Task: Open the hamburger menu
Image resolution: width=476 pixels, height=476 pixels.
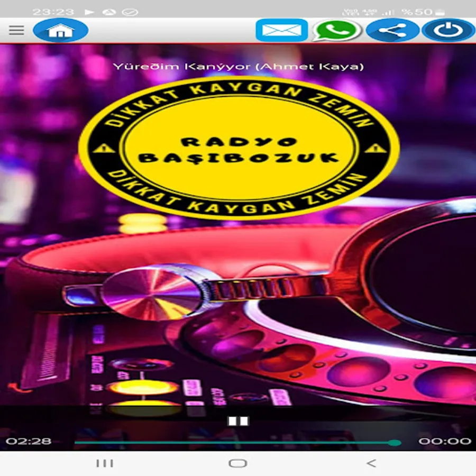Action: click(x=16, y=30)
